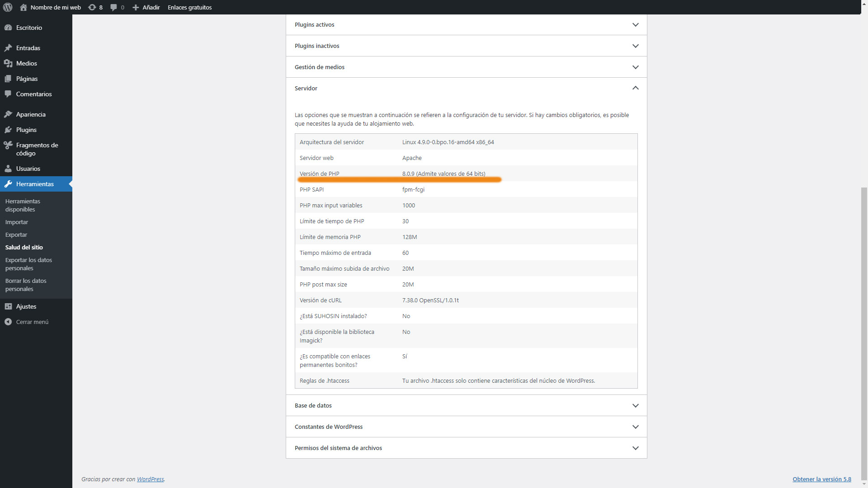868x488 pixels.
Task: Open Medios via its media icon
Action: click(x=9, y=63)
